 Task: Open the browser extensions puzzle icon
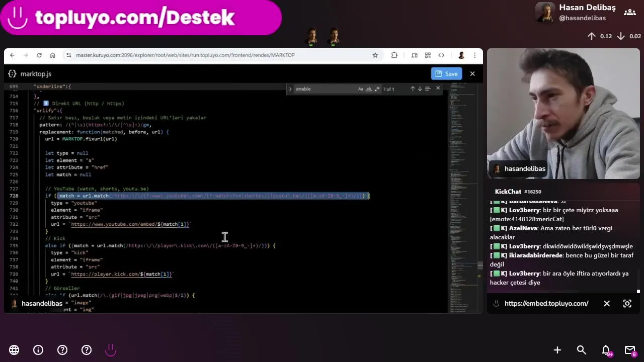(394, 55)
